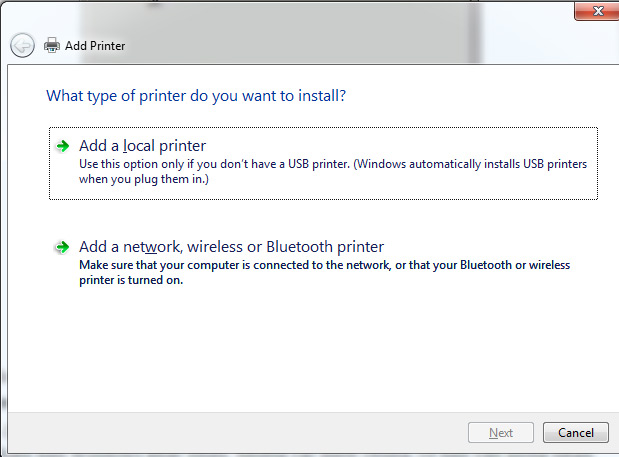Click the "when you plug them in" text line
This screenshot has width=619, height=457.
(x=145, y=180)
